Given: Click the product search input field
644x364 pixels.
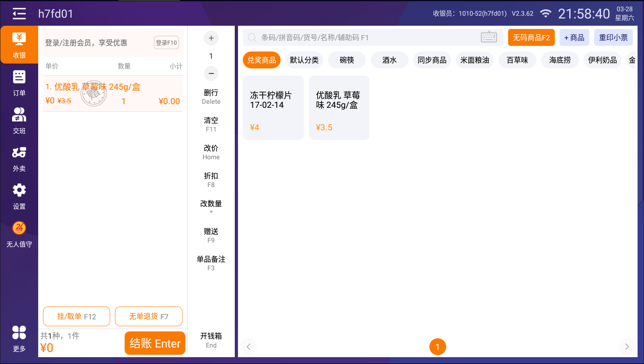Looking at the screenshot, I should 362,37.
